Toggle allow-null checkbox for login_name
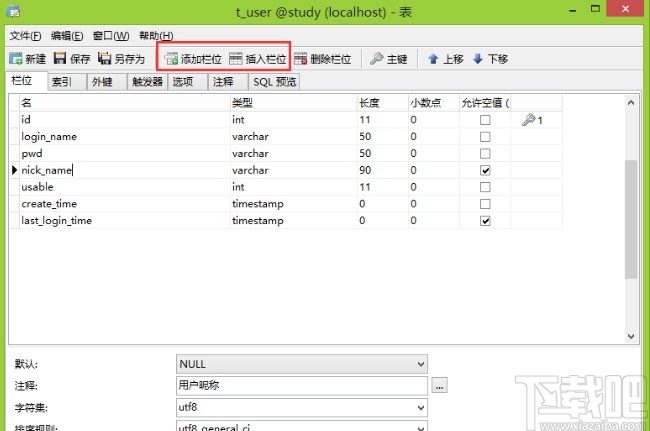The width and height of the screenshot is (650, 431). [x=485, y=137]
